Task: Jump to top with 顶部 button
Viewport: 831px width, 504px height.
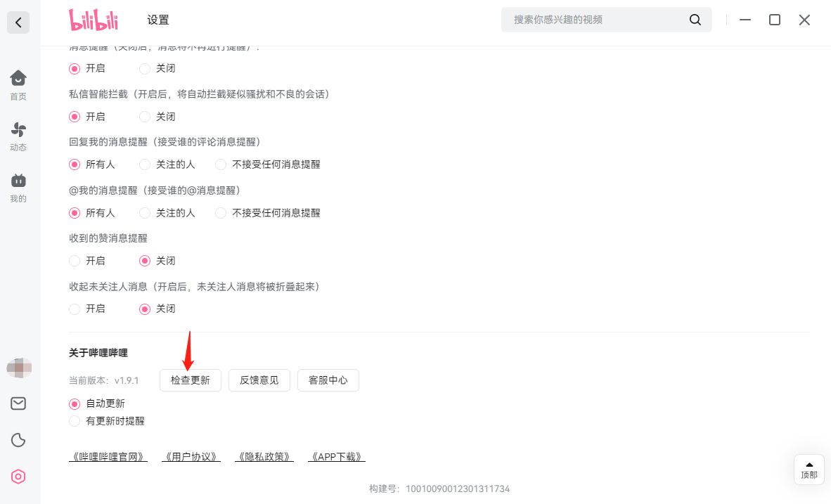Action: coord(809,469)
